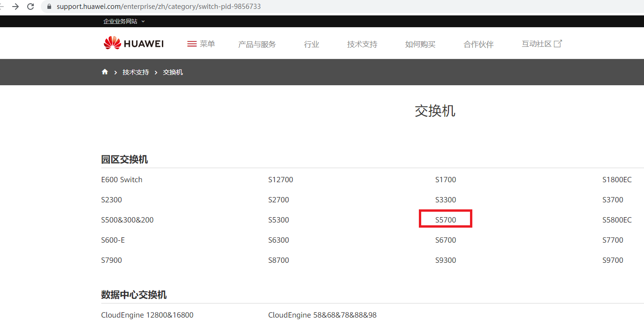Screen dimensions: 644x326
Task: Click the external link icon beside 互动社区
Action: click(x=558, y=44)
